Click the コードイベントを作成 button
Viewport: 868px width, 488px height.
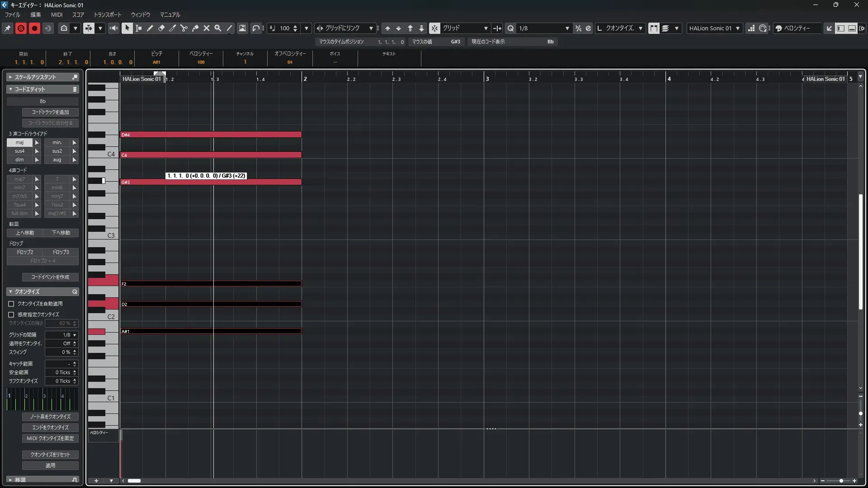point(50,277)
